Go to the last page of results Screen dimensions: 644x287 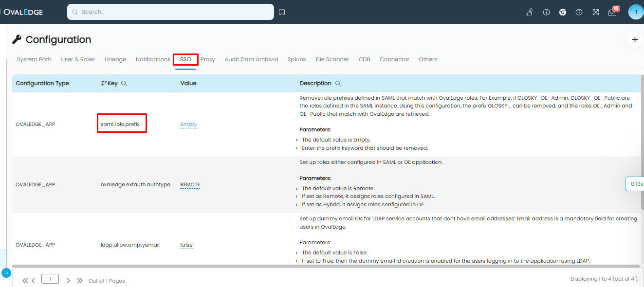click(x=80, y=281)
